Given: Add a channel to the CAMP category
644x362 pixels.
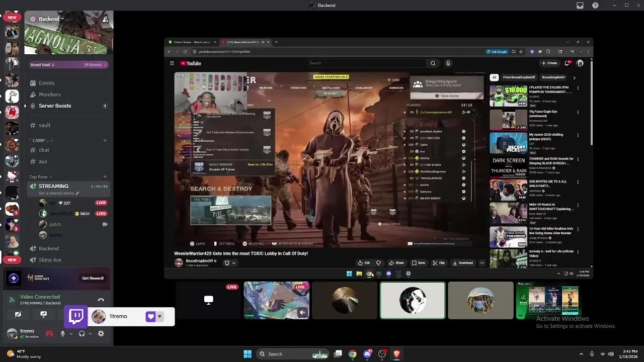Looking at the screenshot, I should point(105,140).
